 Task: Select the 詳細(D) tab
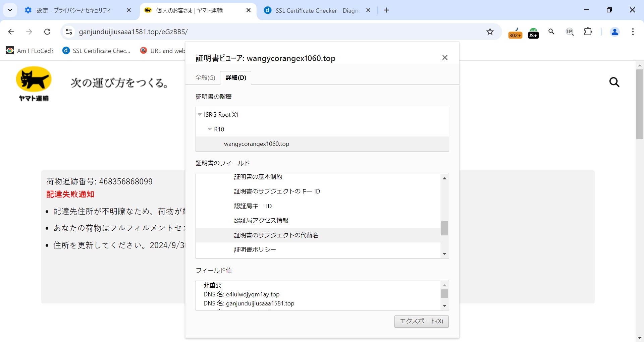pos(236,78)
